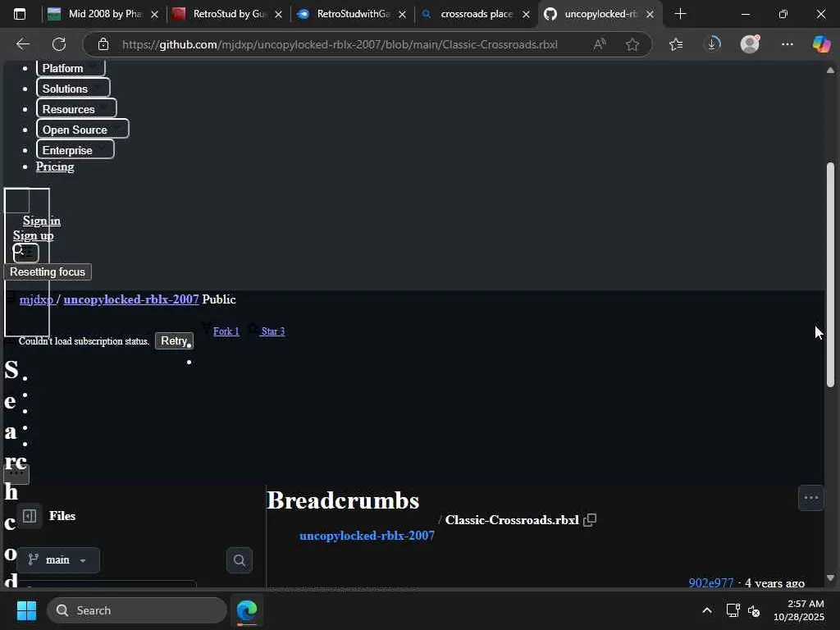This screenshot has width=840, height=630.
Task: Click the Sign up link
Action: point(33,235)
